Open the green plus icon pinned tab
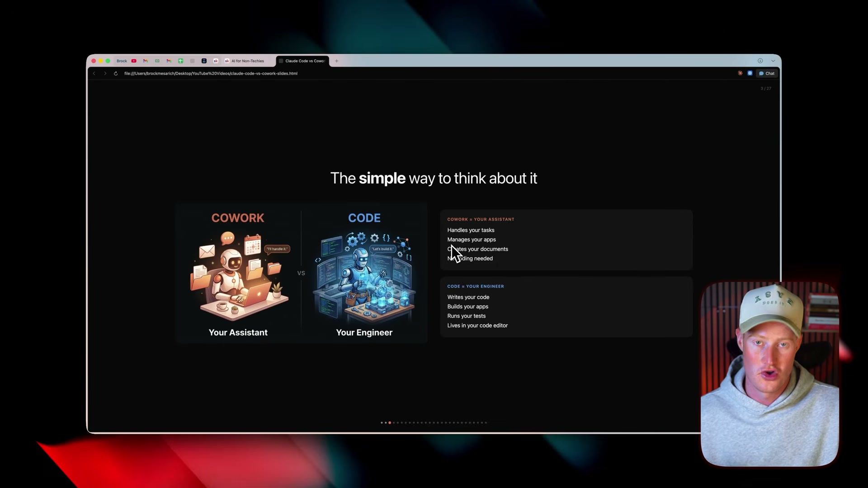868x488 pixels. pos(180,61)
